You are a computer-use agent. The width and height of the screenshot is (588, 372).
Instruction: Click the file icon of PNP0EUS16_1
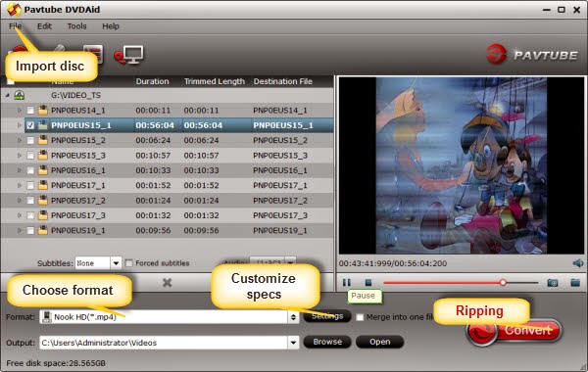coord(43,170)
